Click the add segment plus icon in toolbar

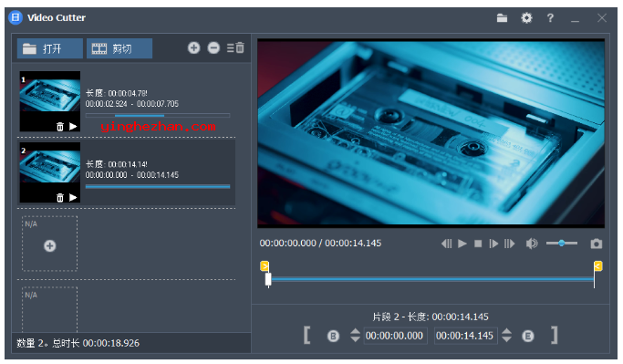coord(194,48)
